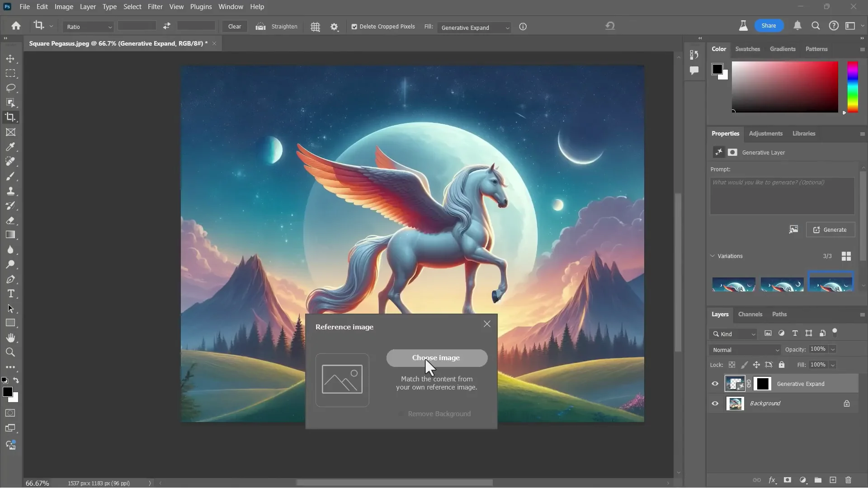
Task: Hide the Background layer
Action: (x=715, y=403)
